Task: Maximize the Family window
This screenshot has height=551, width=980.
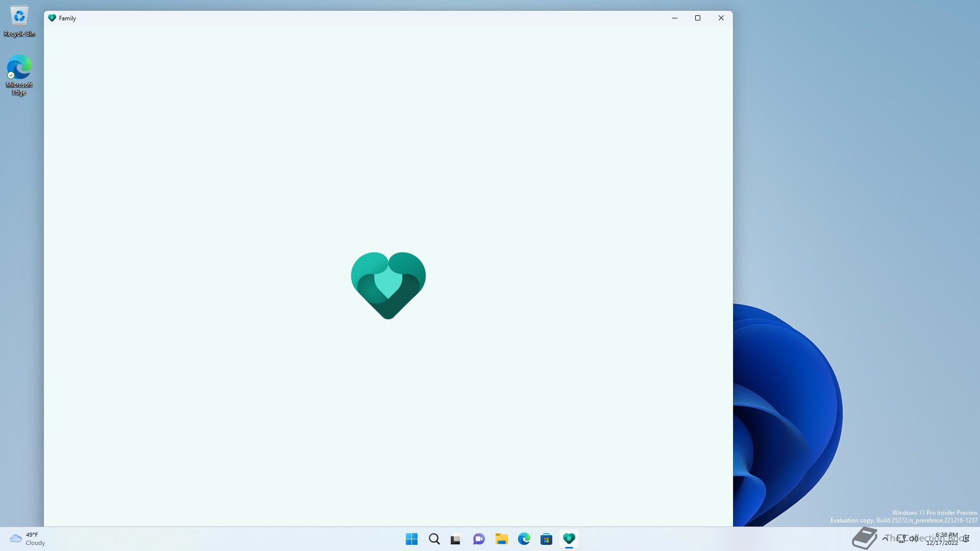Action: point(698,18)
